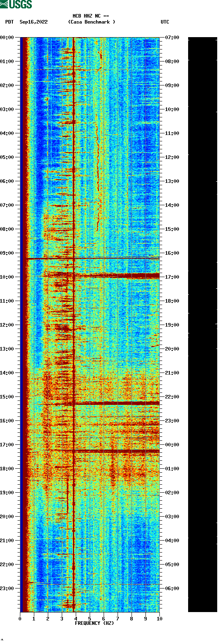The width and height of the screenshot is (220, 644).
Task: Click the 14:00 UTC axis label
Action: [172, 205]
